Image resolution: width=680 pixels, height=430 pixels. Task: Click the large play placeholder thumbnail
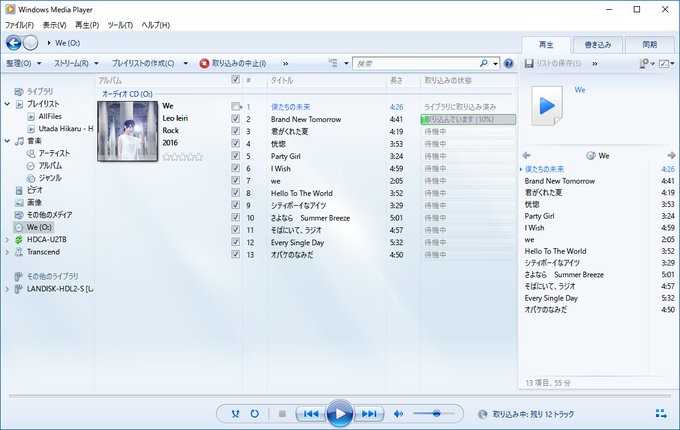(x=546, y=105)
